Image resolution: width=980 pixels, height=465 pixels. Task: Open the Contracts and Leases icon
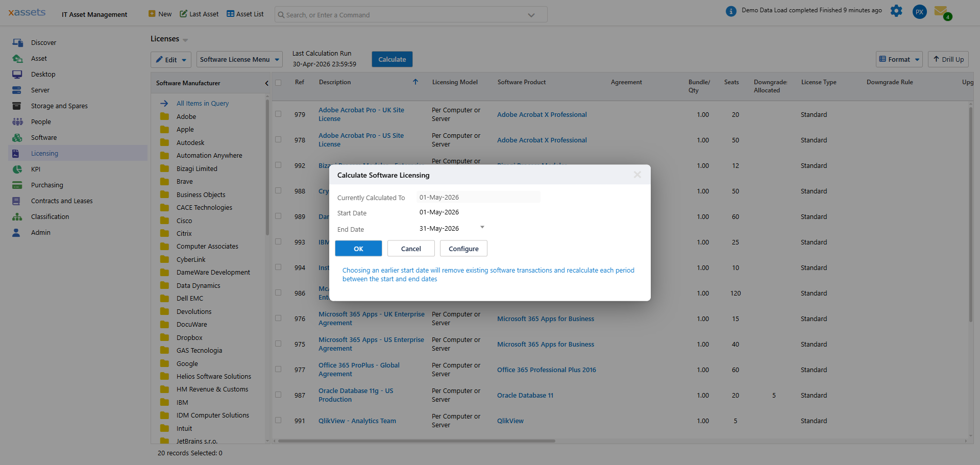tap(18, 201)
